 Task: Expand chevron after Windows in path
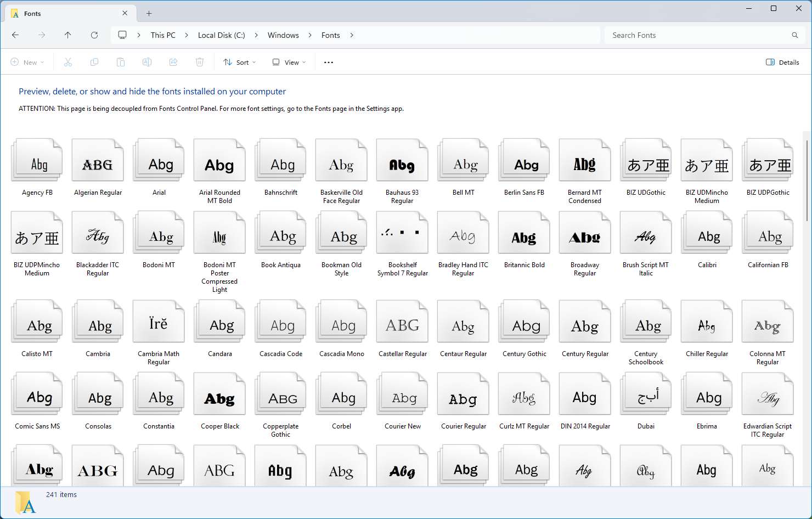coord(309,35)
